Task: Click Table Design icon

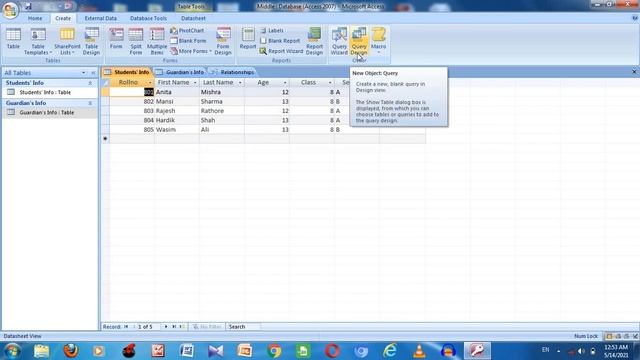Action: (x=91, y=41)
